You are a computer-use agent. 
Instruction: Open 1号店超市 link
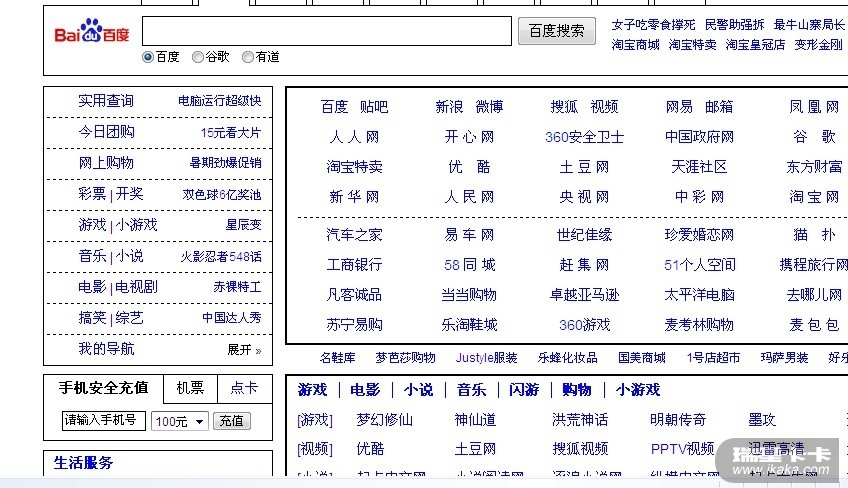pyautogui.click(x=713, y=358)
